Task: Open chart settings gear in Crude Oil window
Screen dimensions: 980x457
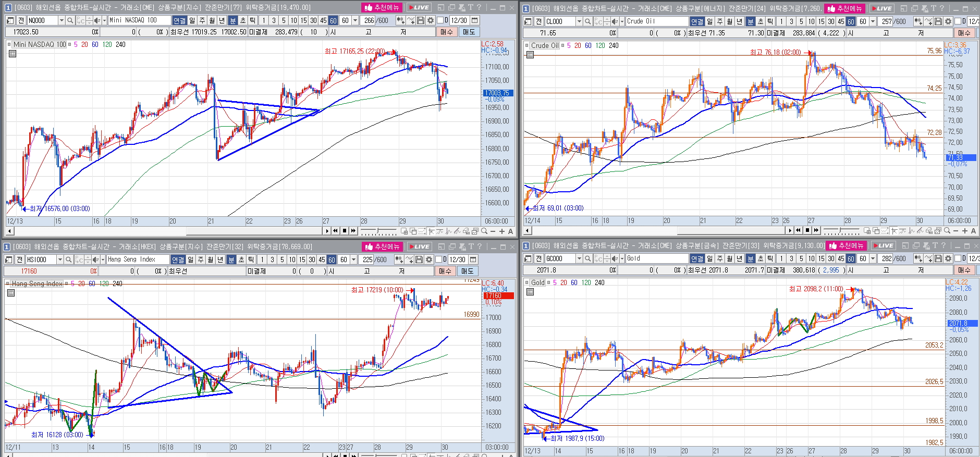Action: (948, 21)
